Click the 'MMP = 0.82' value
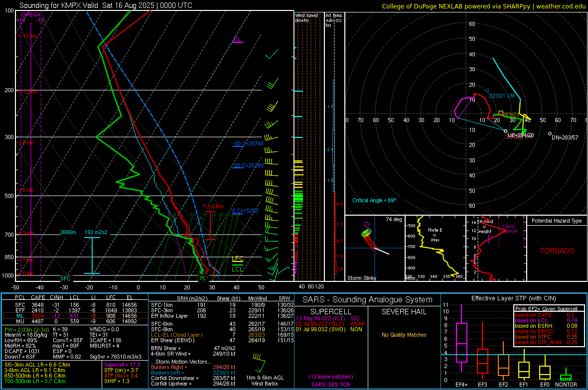Image resolution: width=588 pixels, height=390 pixels. pos(67,357)
